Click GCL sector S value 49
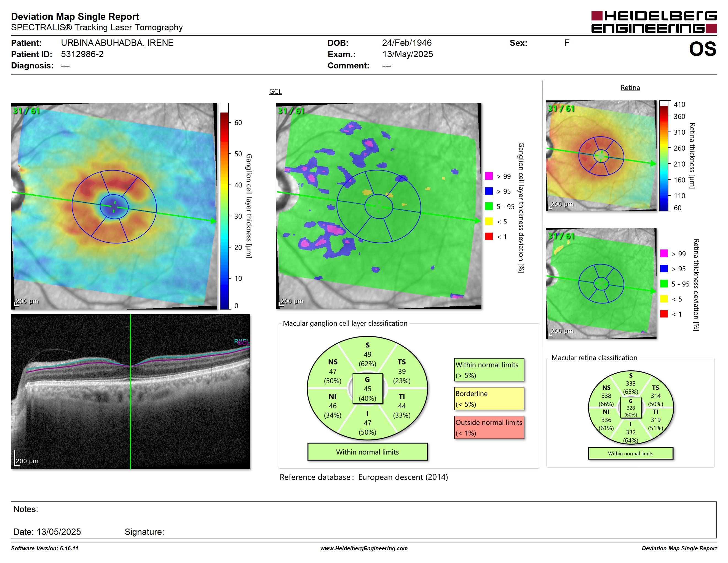Image resolution: width=728 pixels, height=563 pixels. coord(367,354)
